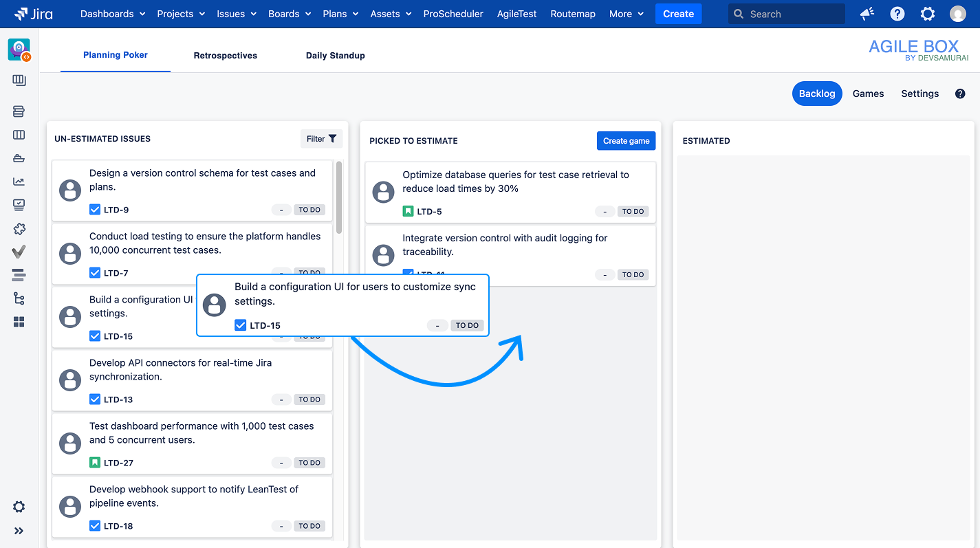980x548 pixels.
Task: Click the user profile avatar
Action: [x=958, y=14]
